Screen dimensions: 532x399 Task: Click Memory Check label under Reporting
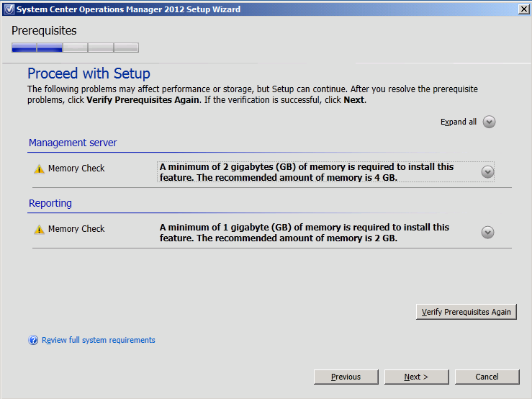point(76,229)
